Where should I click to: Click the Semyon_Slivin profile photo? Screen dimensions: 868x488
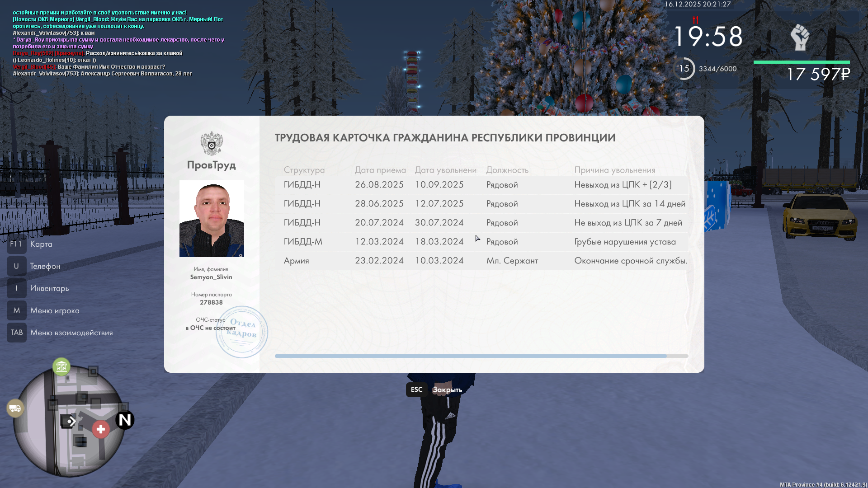click(x=212, y=219)
